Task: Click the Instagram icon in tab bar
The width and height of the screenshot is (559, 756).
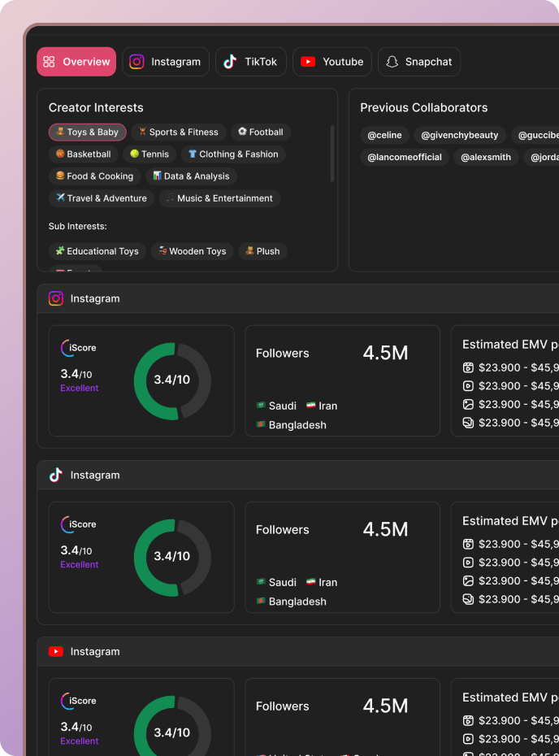Action: click(136, 62)
